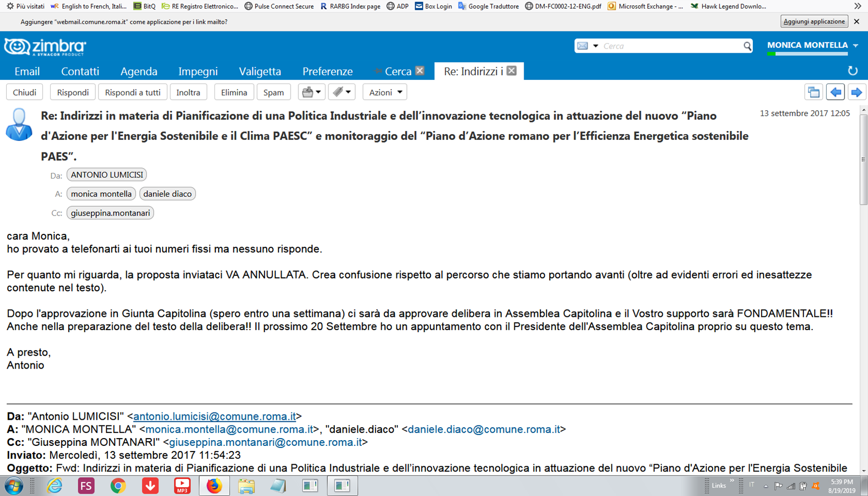
Task: Close the Re: Indirizzi message tab
Action: pyautogui.click(x=512, y=70)
